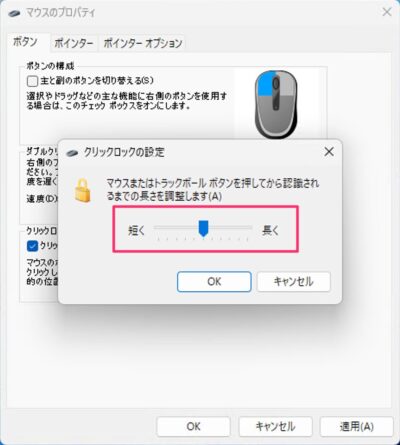Click キャンセル at the bottom of properties window

[x=275, y=426]
